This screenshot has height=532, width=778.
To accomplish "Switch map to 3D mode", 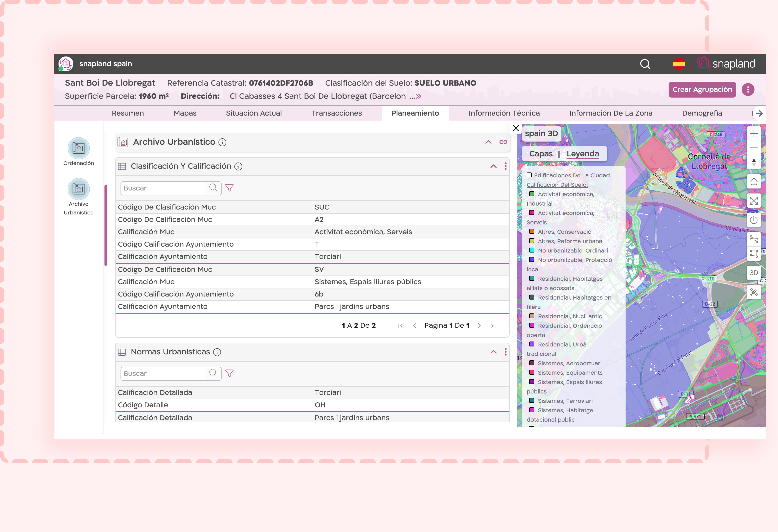I will point(754,273).
